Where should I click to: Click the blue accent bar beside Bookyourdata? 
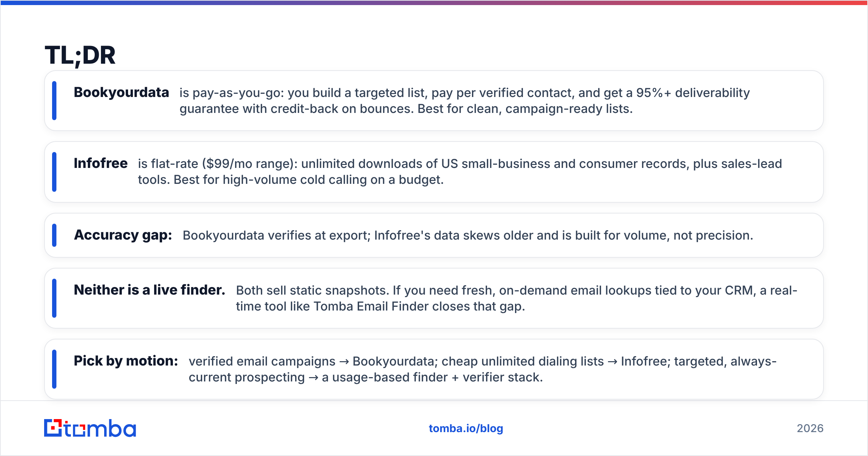pos(54,101)
